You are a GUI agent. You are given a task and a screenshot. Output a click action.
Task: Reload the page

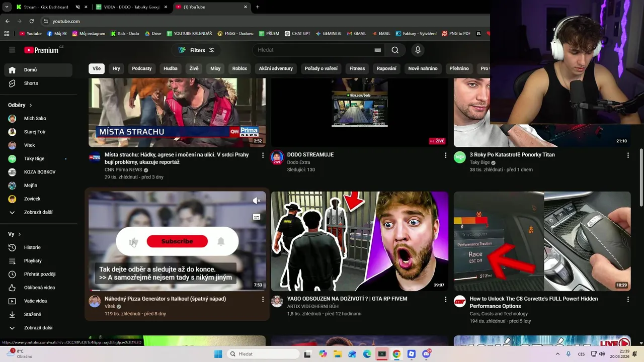(31, 21)
